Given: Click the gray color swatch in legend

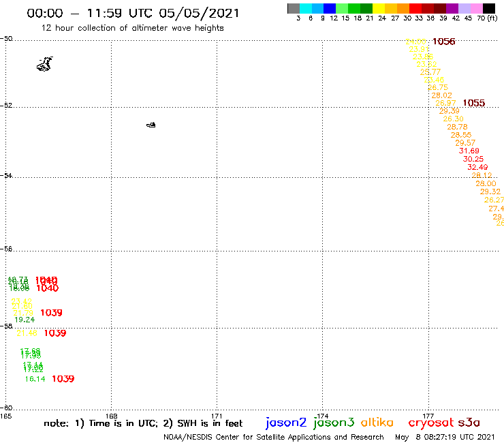Looking at the screenshot, I should (x=294, y=8).
